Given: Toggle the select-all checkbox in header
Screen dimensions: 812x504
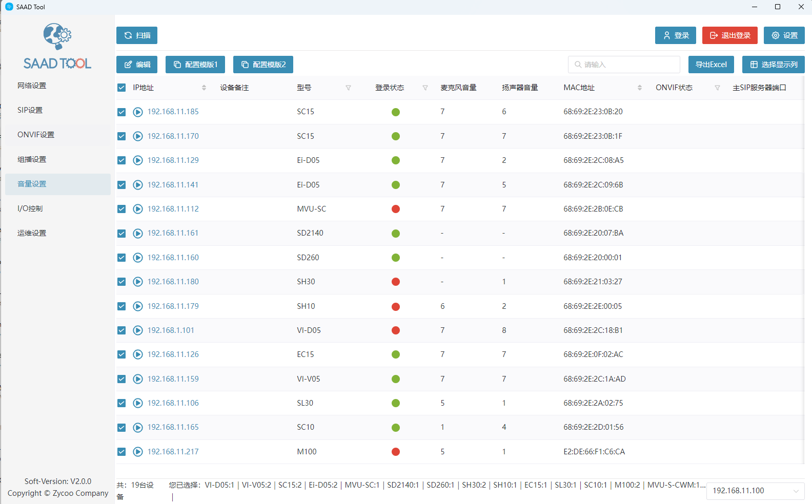Looking at the screenshot, I should 121,88.
